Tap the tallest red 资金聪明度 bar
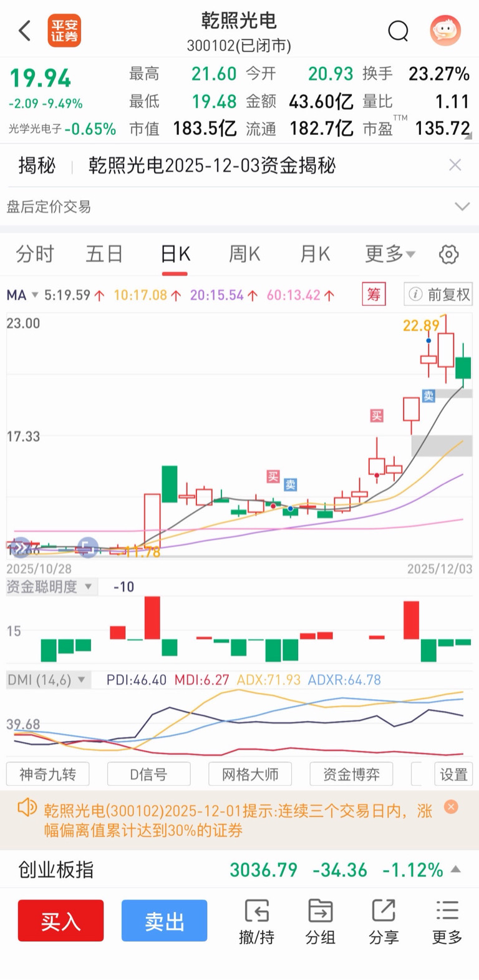 [x=152, y=617]
